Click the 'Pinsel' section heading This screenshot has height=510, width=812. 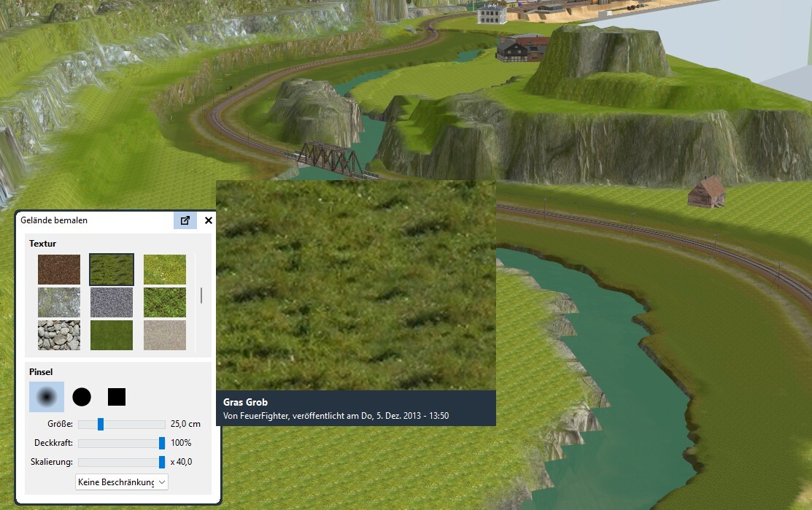41,372
